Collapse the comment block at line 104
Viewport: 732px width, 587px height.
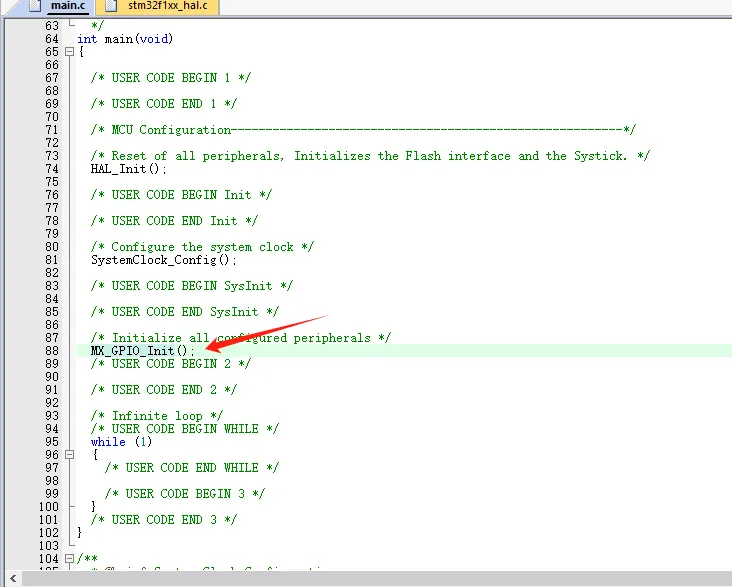click(x=68, y=559)
